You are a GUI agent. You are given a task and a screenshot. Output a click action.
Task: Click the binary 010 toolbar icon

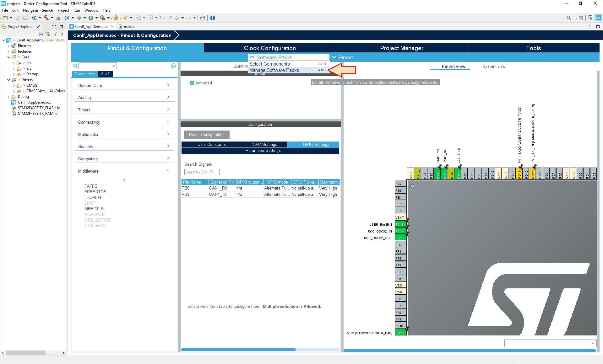click(58, 18)
